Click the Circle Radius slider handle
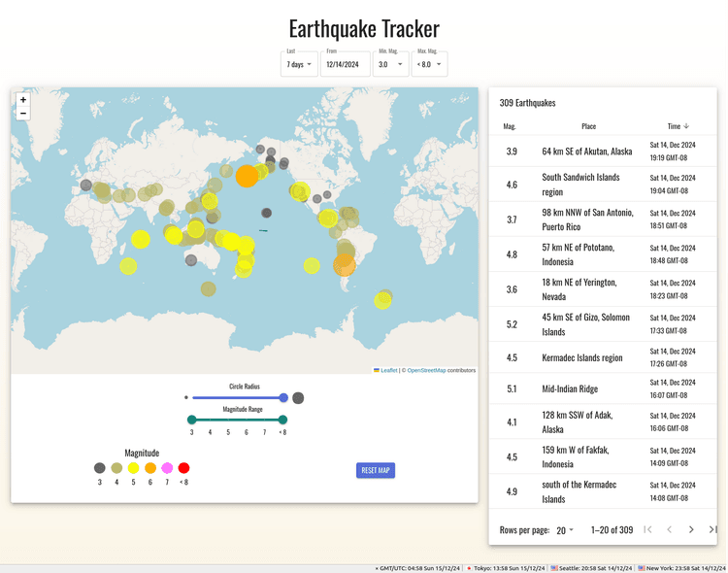Viewport: 728px width, 573px height. tap(283, 398)
